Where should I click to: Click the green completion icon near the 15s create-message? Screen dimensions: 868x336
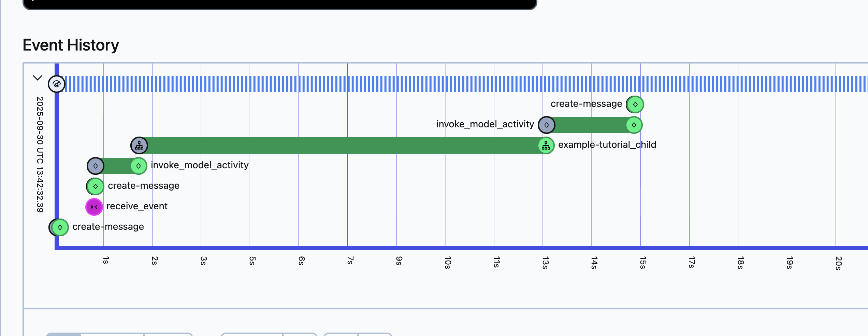634,104
